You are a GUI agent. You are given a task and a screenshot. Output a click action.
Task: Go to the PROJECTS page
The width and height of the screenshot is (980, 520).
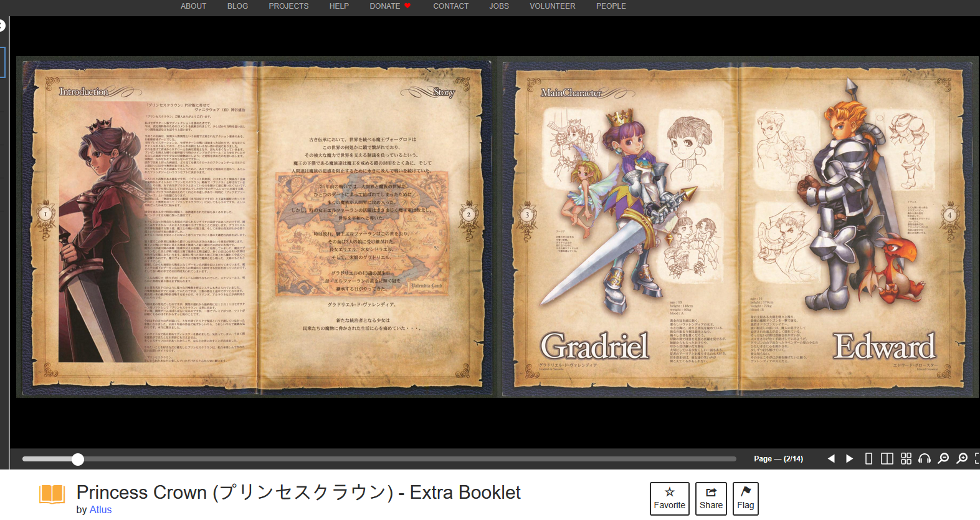click(x=288, y=6)
